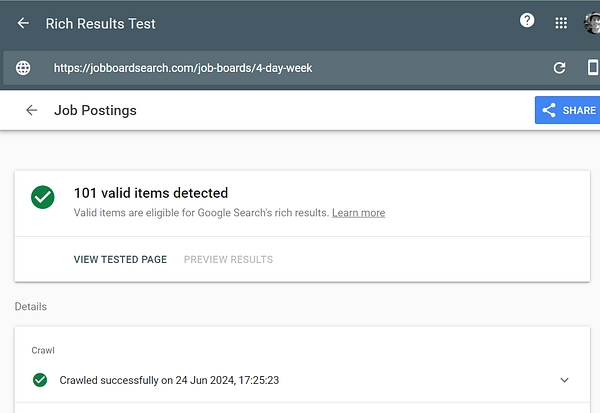
Task: Click the green checkmark for valid items
Action: 42,197
